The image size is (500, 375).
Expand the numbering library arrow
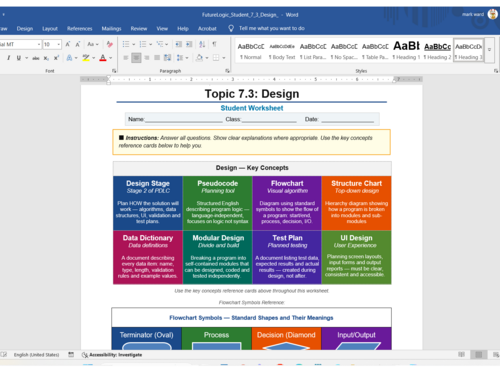coord(151,44)
